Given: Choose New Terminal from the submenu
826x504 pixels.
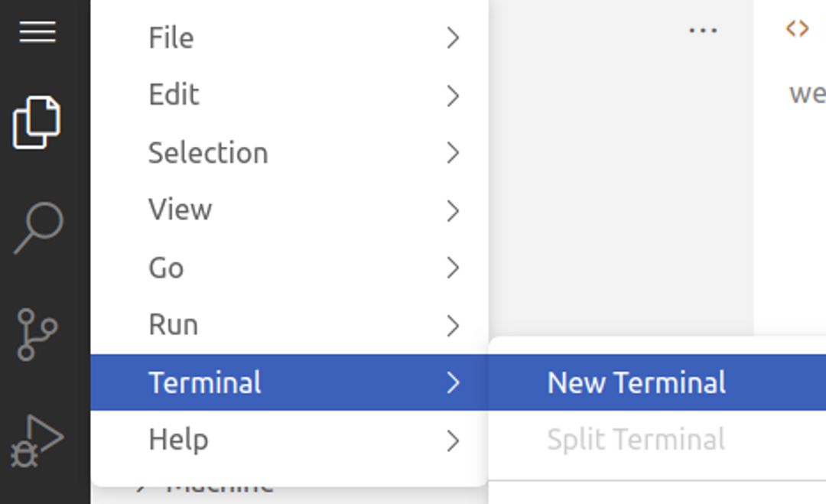Looking at the screenshot, I should [x=636, y=382].
